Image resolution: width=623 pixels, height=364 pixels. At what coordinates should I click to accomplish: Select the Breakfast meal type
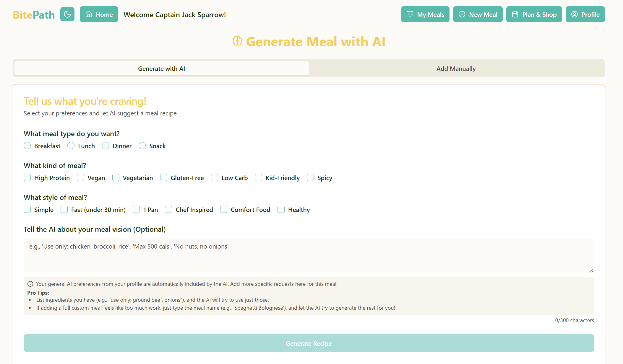(27, 146)
